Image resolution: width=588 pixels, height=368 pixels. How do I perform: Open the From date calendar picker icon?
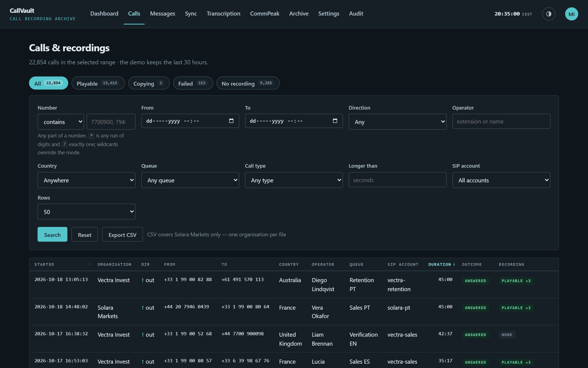pyautogui.click(x=231, y=121)
